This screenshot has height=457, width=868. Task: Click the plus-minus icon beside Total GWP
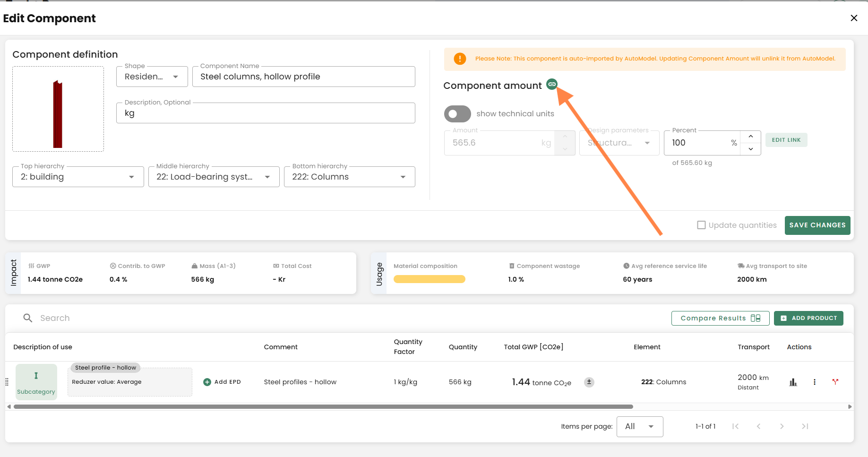(589, 382)
